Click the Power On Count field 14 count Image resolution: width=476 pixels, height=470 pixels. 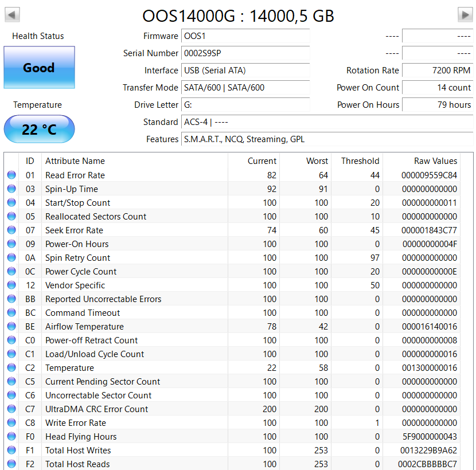tap(438, 88)
